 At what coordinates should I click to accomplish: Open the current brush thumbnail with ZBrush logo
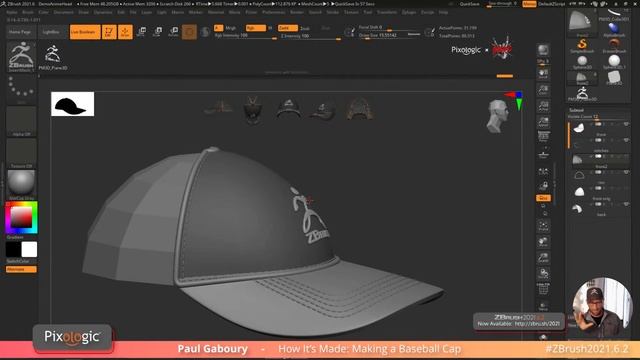tap(21, 57)
